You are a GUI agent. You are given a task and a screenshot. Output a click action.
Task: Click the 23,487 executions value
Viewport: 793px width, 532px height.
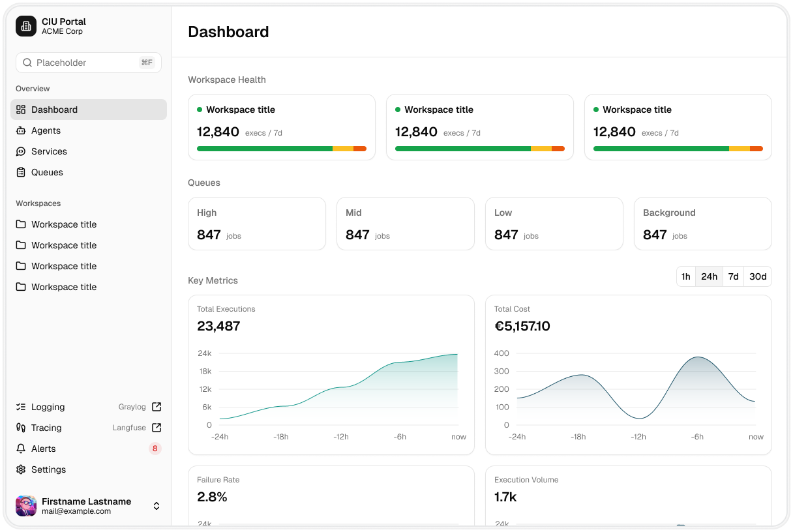click(x=218, y=326)
